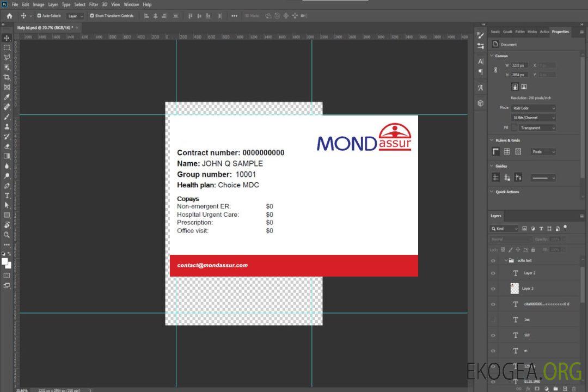Open the Filter menu

coord(94,4)
